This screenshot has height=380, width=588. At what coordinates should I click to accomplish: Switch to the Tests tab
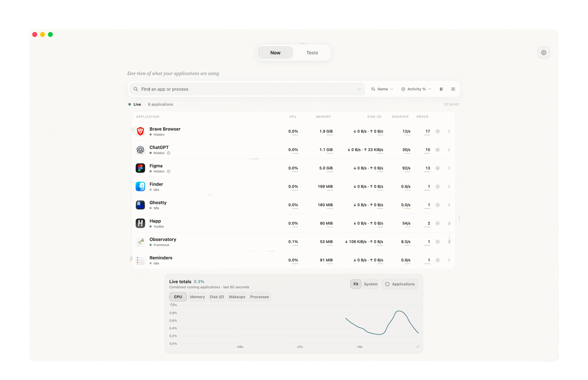tap(312, 53)
